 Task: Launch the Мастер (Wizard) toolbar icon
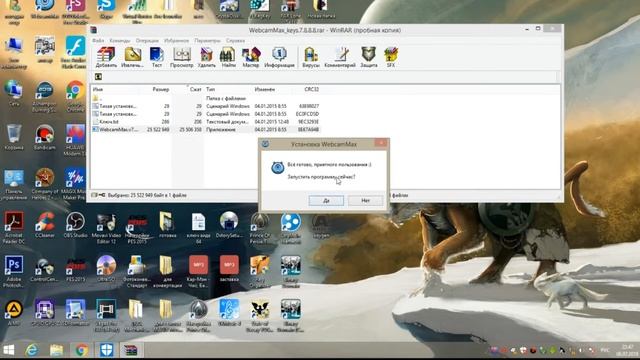pos(251,57)
